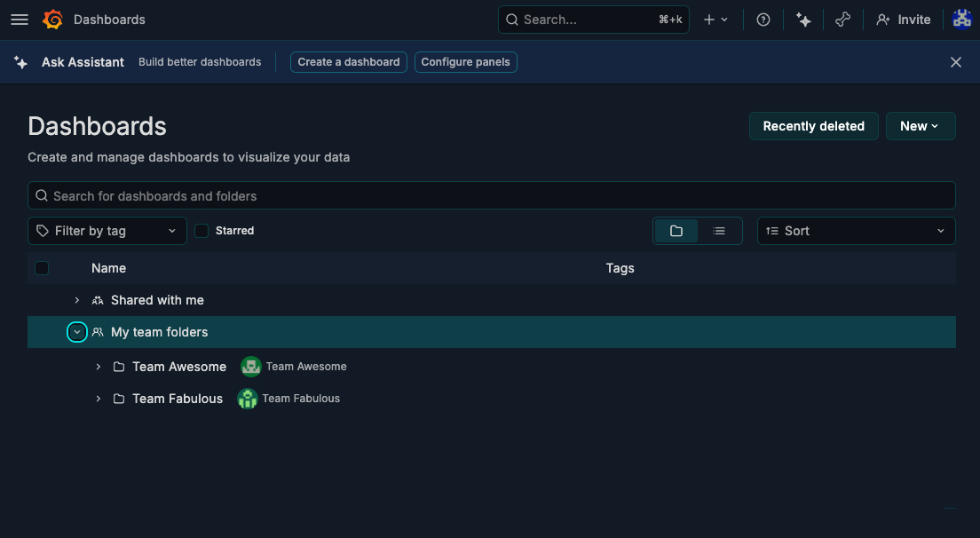Screen dimensions: 980x538
Task: Enable the Starred filter checkbox
Action: pos(202,230)
